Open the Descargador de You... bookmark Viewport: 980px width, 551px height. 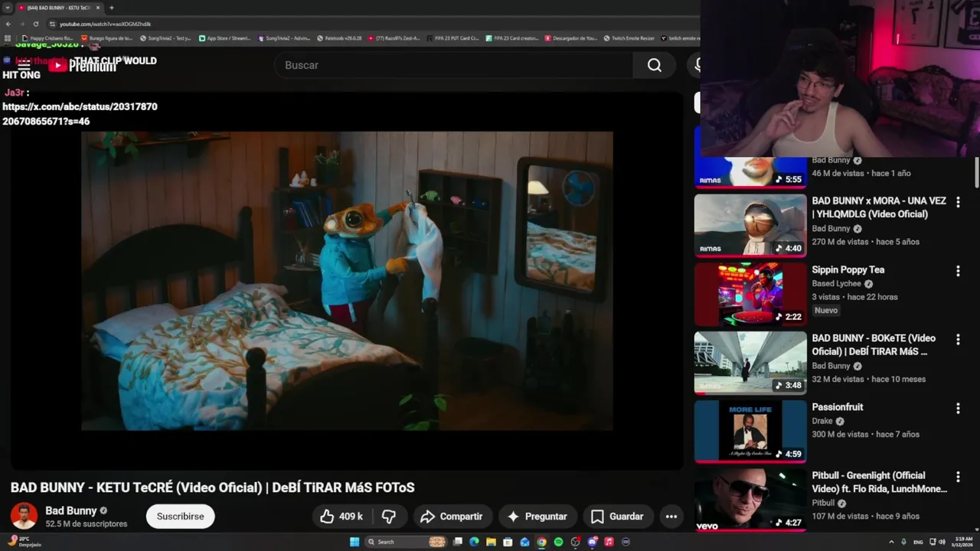pyautogui.click(x=571, y=37)
